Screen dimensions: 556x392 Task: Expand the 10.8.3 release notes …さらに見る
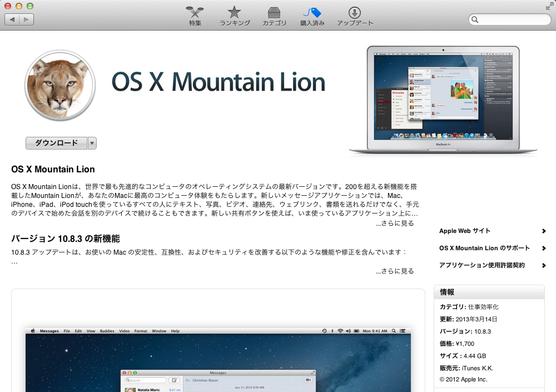395,271
